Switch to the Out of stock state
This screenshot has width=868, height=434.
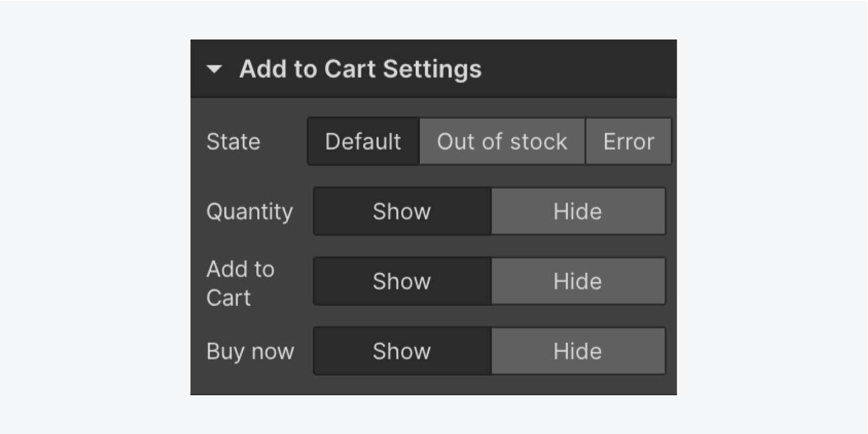pos(502,142)
